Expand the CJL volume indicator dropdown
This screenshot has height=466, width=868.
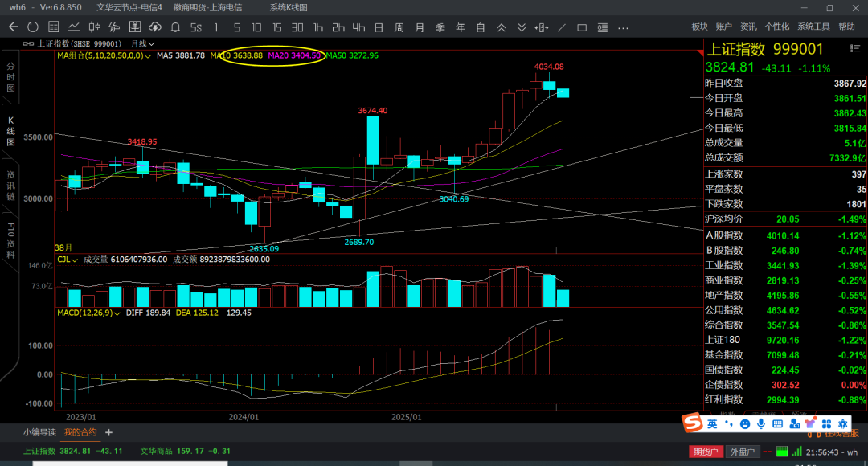(68, 260)
